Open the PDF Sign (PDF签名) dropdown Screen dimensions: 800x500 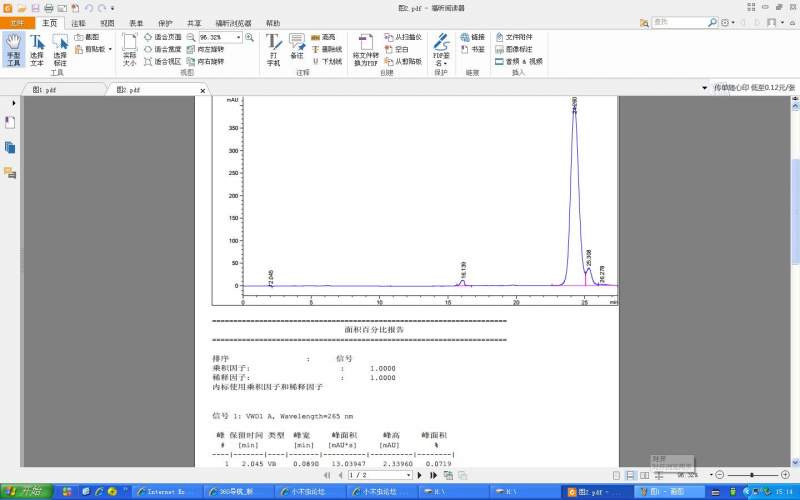441,49
